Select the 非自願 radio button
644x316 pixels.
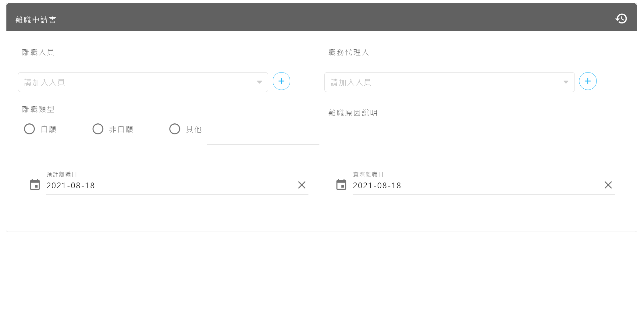point(98,129)
